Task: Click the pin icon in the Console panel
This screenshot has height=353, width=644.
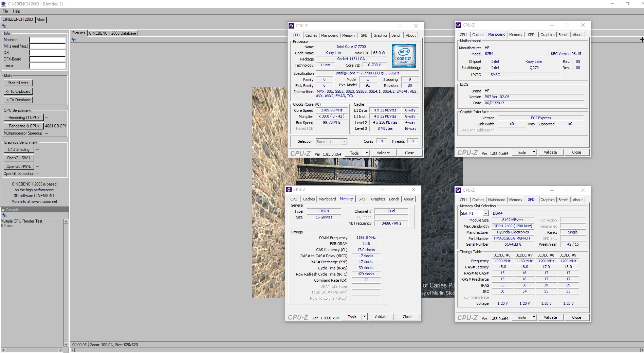Action: 4,215
